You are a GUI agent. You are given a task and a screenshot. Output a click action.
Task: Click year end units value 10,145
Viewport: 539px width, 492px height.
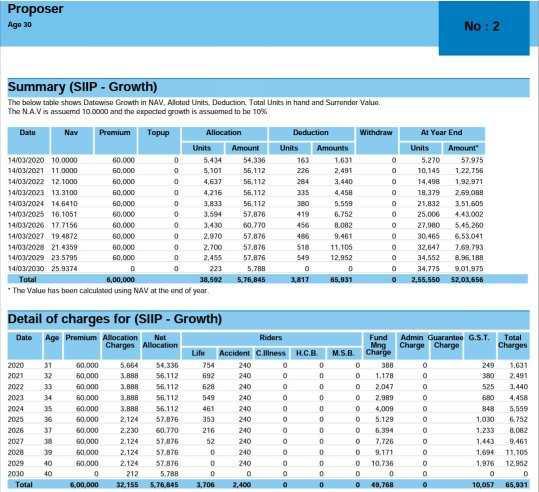[x=428, y=171]
